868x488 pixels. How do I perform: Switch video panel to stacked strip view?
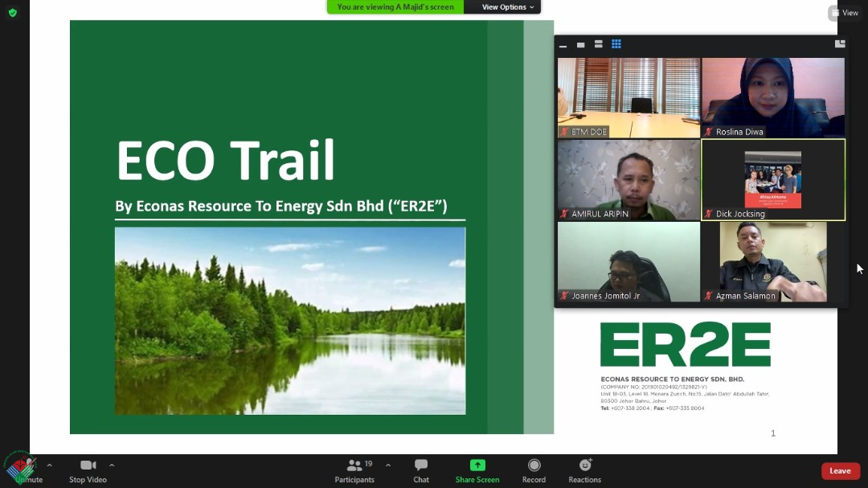[599, 44]
